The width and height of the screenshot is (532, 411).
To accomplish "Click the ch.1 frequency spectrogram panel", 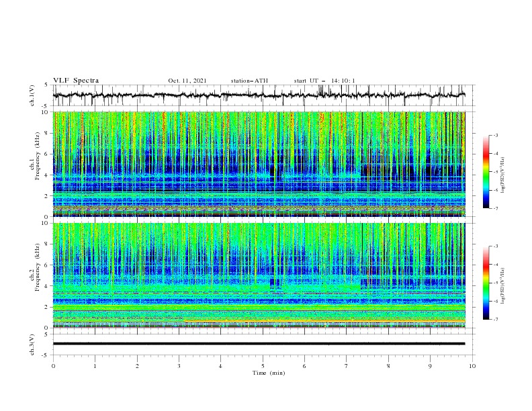I will [259, 164].
